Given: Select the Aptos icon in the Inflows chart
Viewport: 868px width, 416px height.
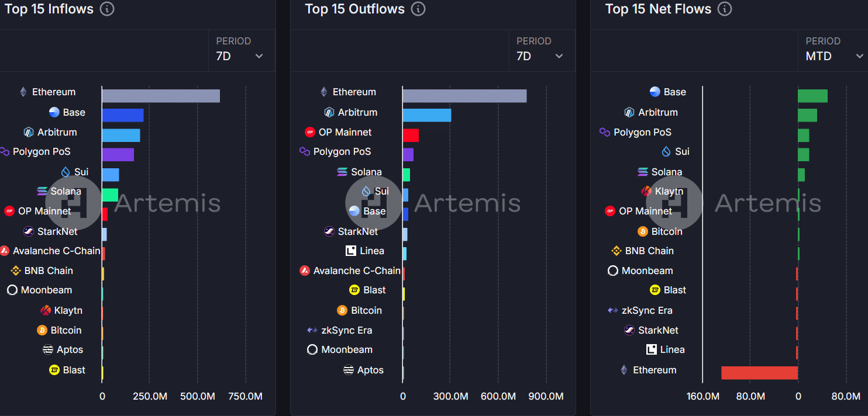Looking at the screenshot, I should click(48, 349).
